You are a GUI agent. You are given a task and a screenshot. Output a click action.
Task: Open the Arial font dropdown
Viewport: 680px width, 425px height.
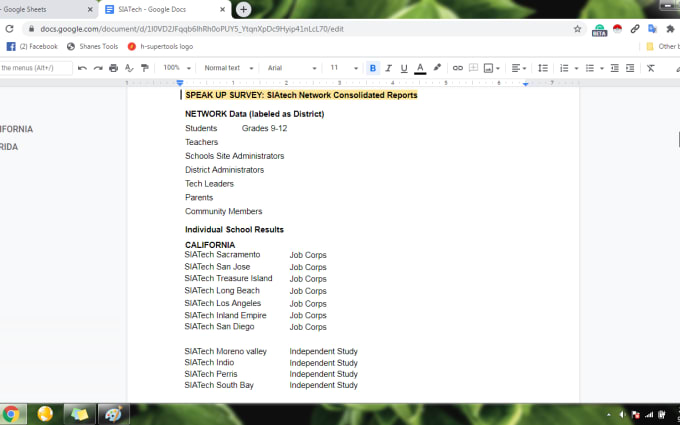coord(291,68)
